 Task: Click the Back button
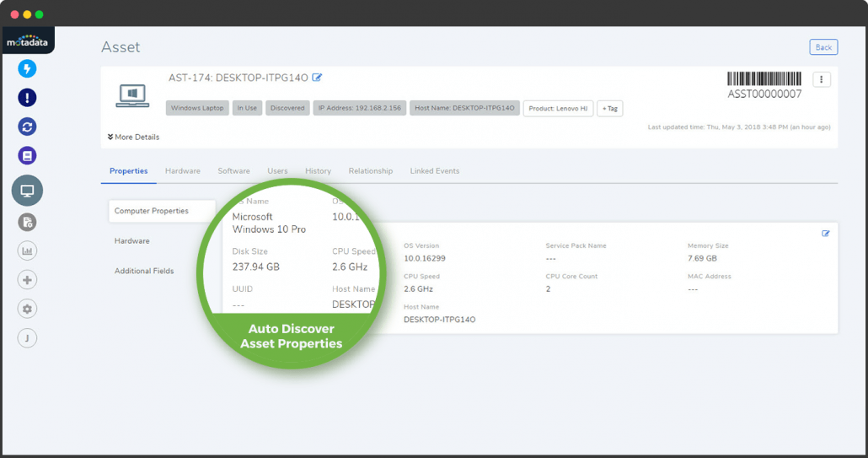pyautogui.click(x=823, y=47)
